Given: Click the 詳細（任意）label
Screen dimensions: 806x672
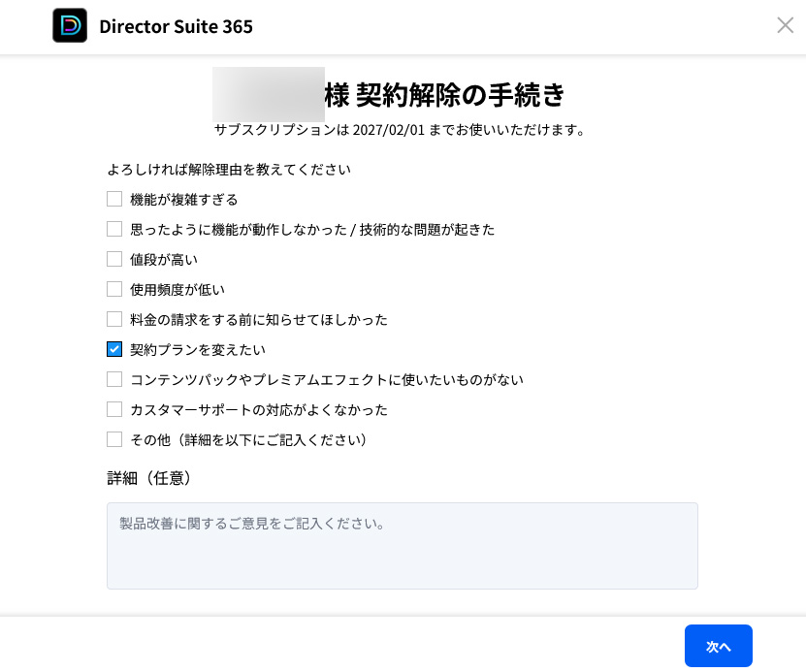Looking at the screenshot, I should (149, 478).
